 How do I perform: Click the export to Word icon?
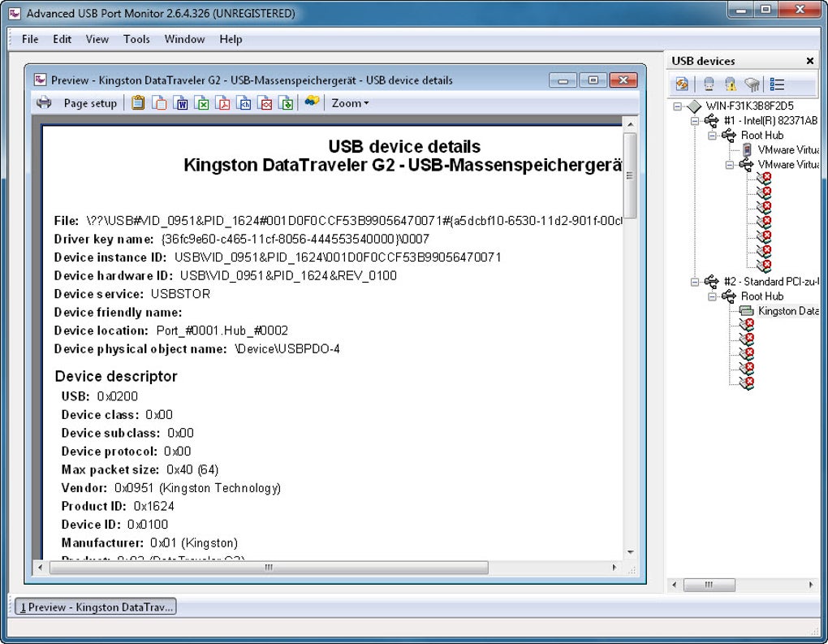(180, 102)
